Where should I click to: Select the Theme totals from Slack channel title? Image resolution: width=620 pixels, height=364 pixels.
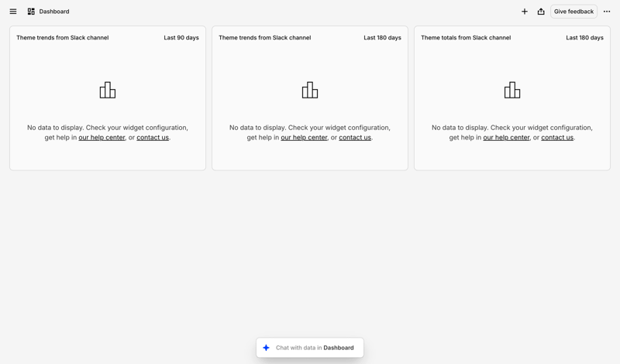466,38
